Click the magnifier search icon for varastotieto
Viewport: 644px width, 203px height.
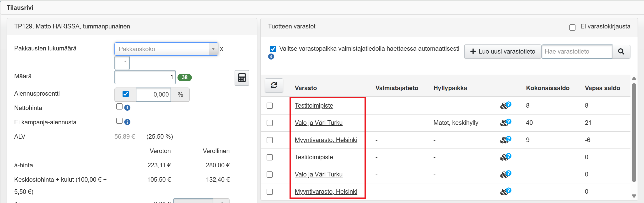[621, 52]
